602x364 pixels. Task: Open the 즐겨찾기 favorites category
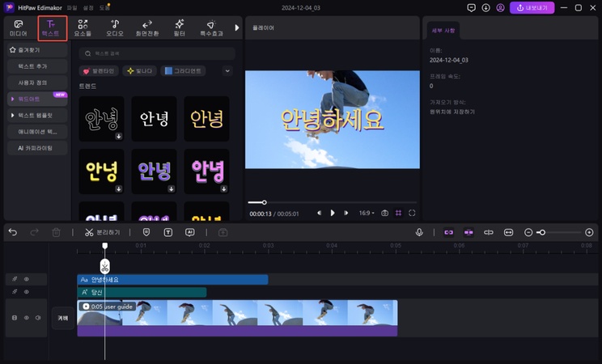[x=37, y=50]
